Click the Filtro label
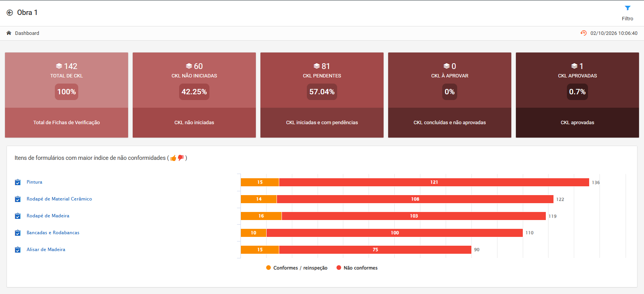 628,18
